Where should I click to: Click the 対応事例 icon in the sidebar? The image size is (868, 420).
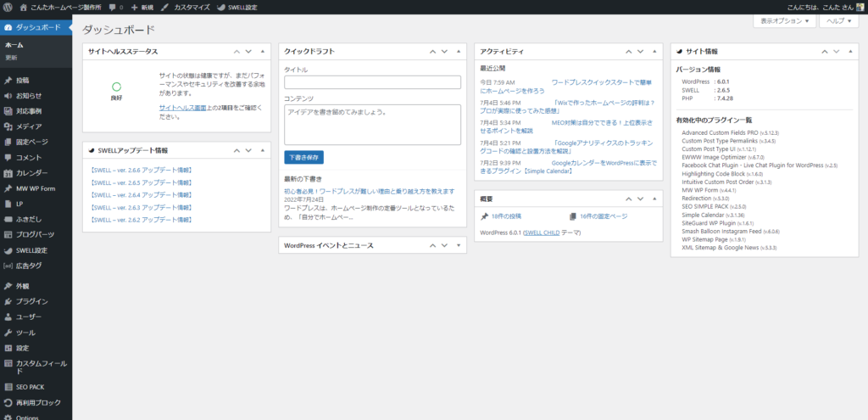point(8,111)
